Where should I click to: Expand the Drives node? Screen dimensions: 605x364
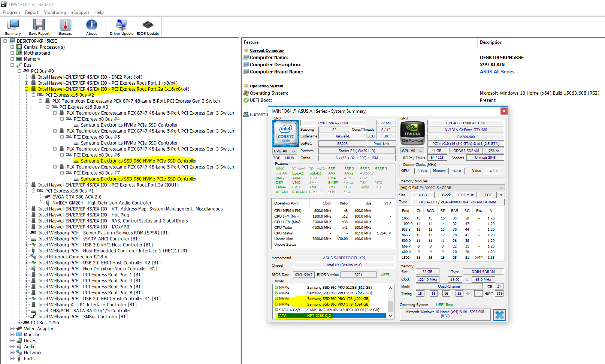(x=12, y=341)
